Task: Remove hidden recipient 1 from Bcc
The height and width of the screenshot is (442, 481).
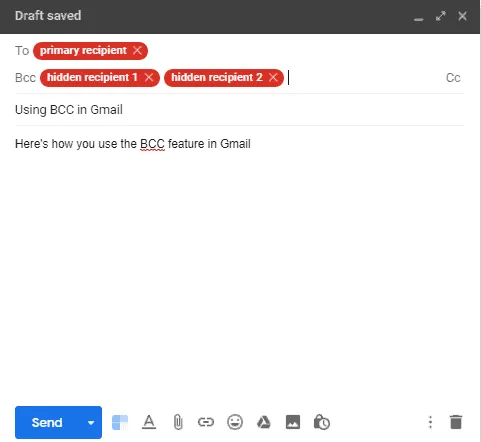Action: 149,78
